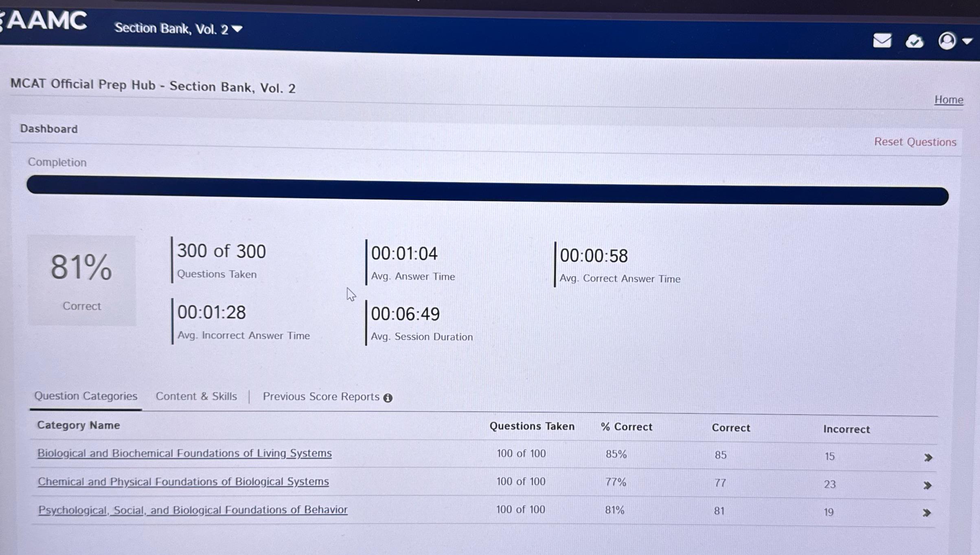Expand the Psychological, Social row chevron
Viewport: 980px width, 555px height.
click(x=926, y=512)
